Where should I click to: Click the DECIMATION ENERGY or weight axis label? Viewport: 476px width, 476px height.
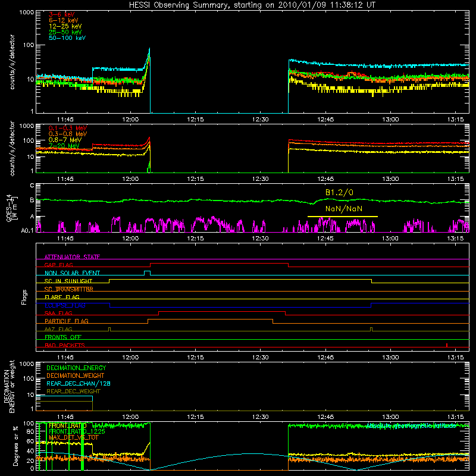pos(10,386)
